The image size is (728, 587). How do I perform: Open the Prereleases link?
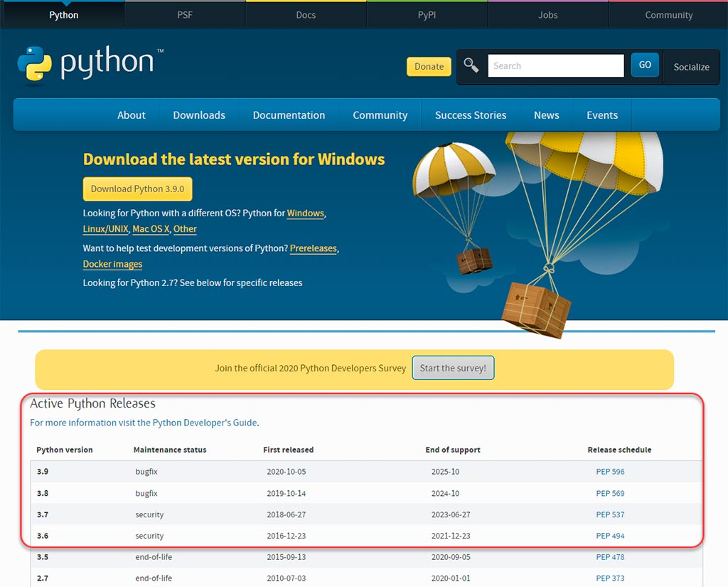pos(314,248)
